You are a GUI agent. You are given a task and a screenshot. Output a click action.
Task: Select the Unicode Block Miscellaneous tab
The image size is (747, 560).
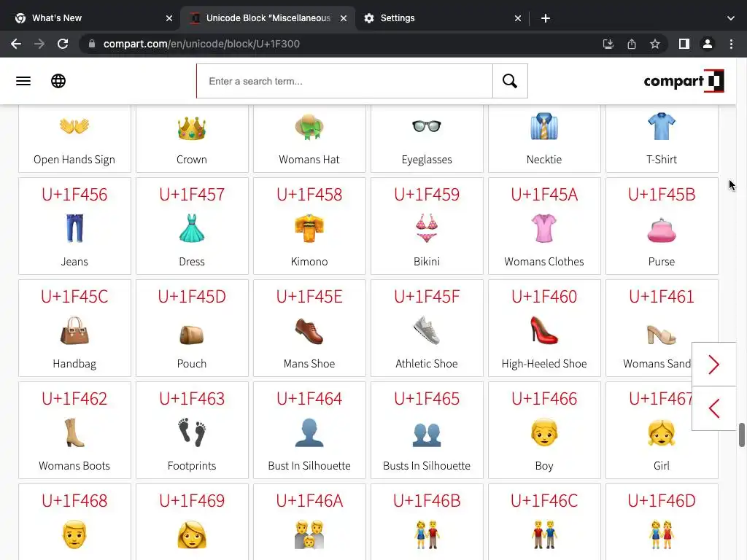tap(268, 18)
